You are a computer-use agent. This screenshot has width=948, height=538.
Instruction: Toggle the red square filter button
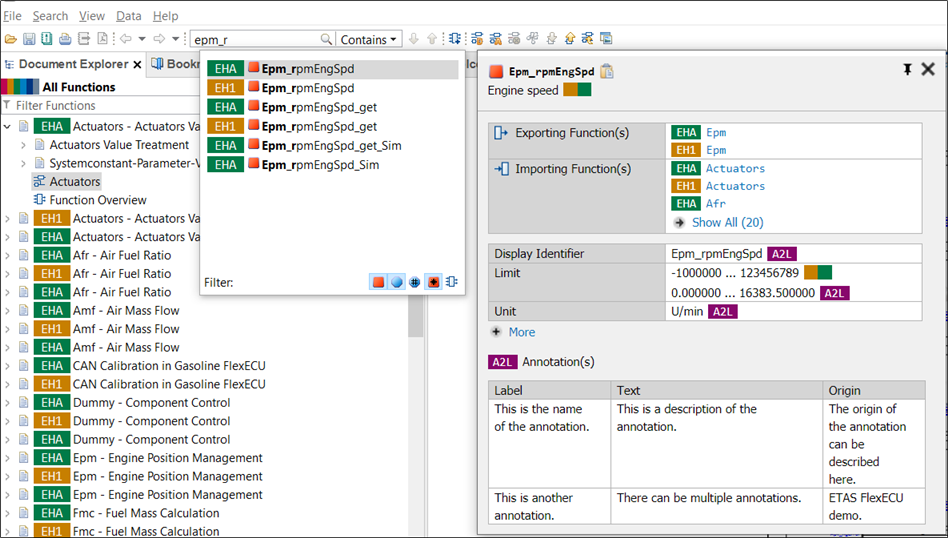coord(378,282)
